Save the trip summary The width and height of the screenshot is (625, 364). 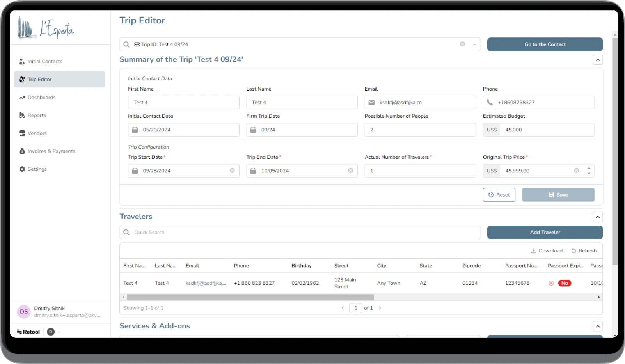pos(558,195)
